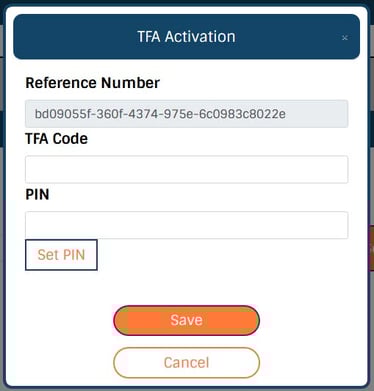Viewport: 374px width, 391px height.
Task: Click the TFA Code label
Action: click(x=57, y=139)
